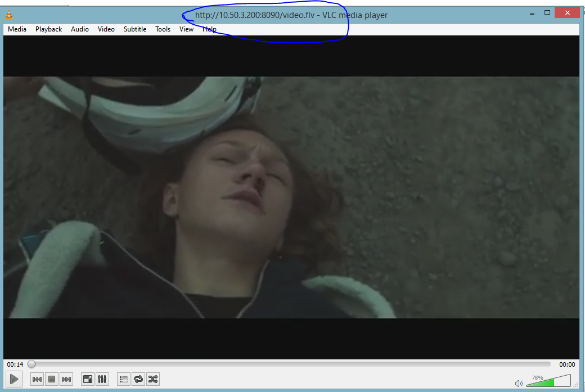Open the Video menu
The image size is (585, 392).
[106, 29]
